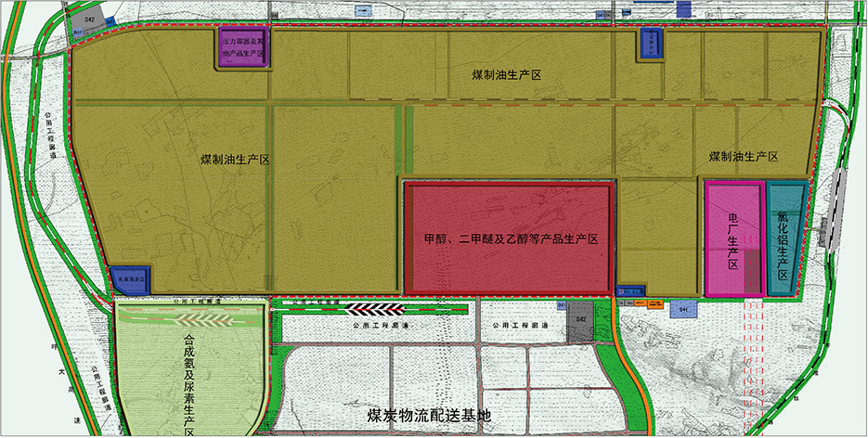Image resolution: width=868 pixels, height=438 pixels.
Task: Click the gray S42 block at top left
Action: point(89,19)
